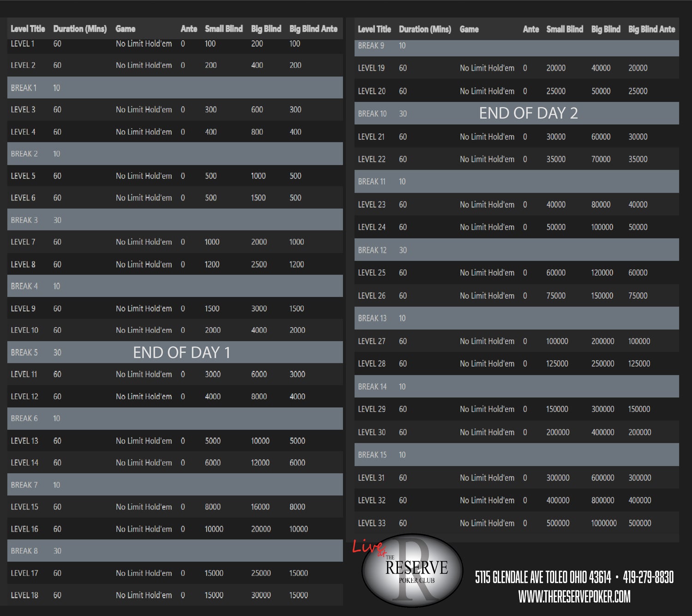
Task: Click the Duration (Mins) header in right table
Action: [x=424, y=29]
